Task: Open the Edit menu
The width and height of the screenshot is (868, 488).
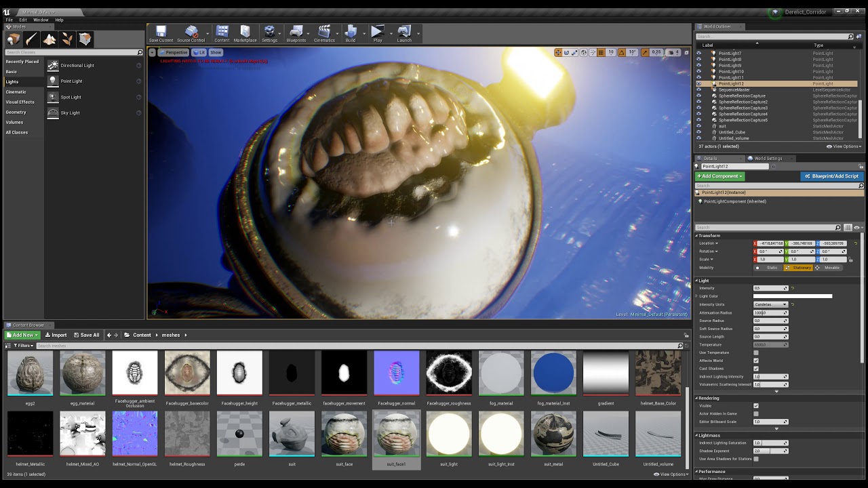Action: pos(23,20)
